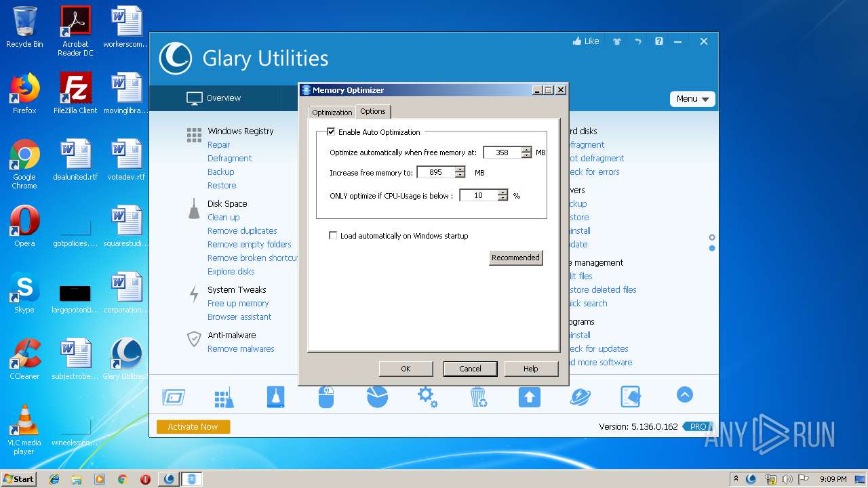Open the disk space analyzer pie-chart icon
This screenshot has width=868, height=488.
[x=377, y=396]
